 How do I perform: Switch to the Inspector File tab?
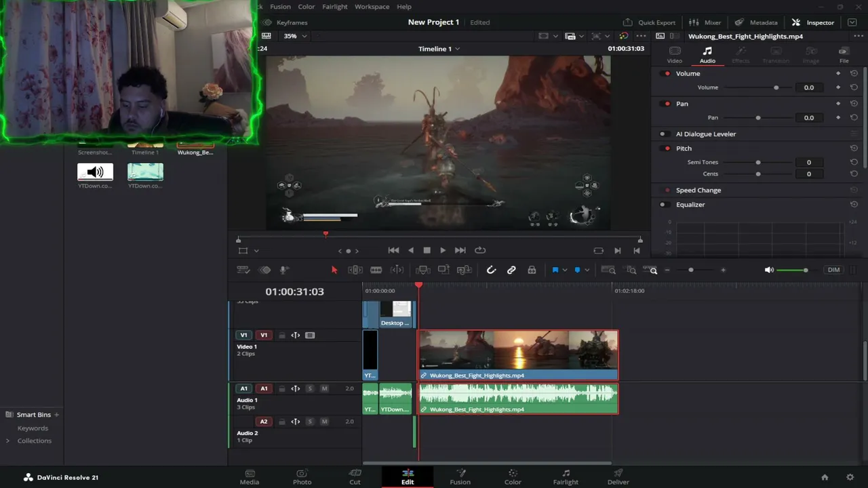click(x=844, y=55)
